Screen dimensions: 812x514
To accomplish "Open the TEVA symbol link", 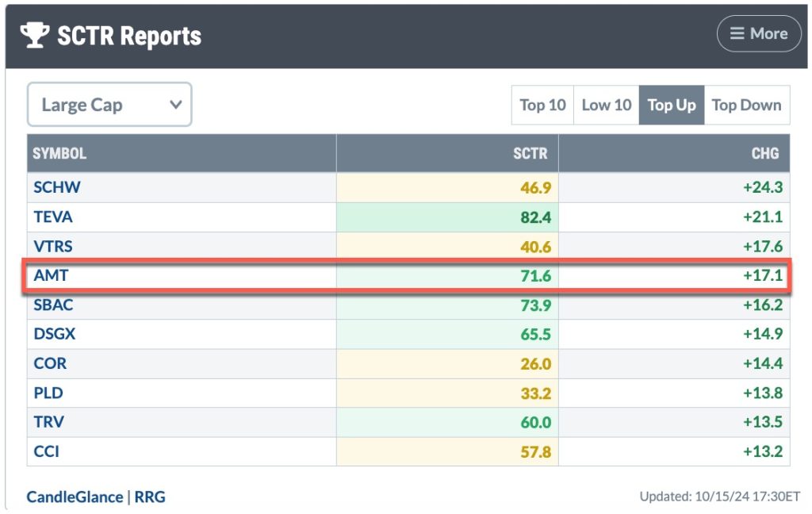I will [x=53, y=217].
